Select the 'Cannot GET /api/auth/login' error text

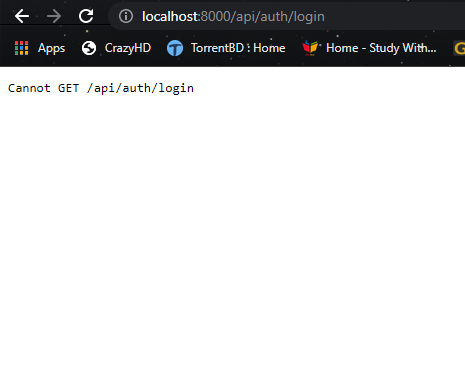tap(101, 88)
